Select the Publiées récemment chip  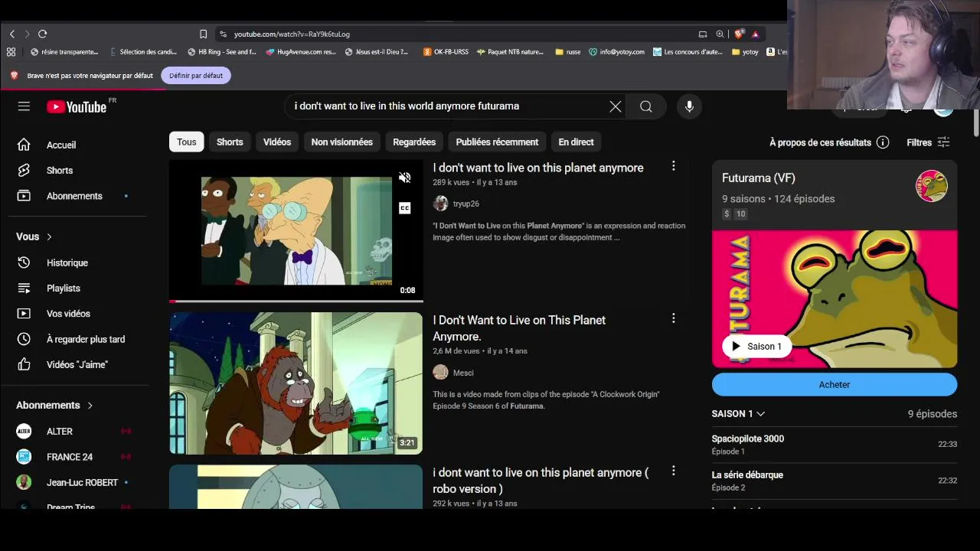pyautogui.click(x=497, y=142)
